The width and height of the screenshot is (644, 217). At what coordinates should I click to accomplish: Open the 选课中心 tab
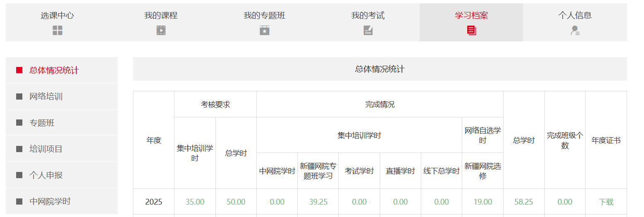coord(58,16)
